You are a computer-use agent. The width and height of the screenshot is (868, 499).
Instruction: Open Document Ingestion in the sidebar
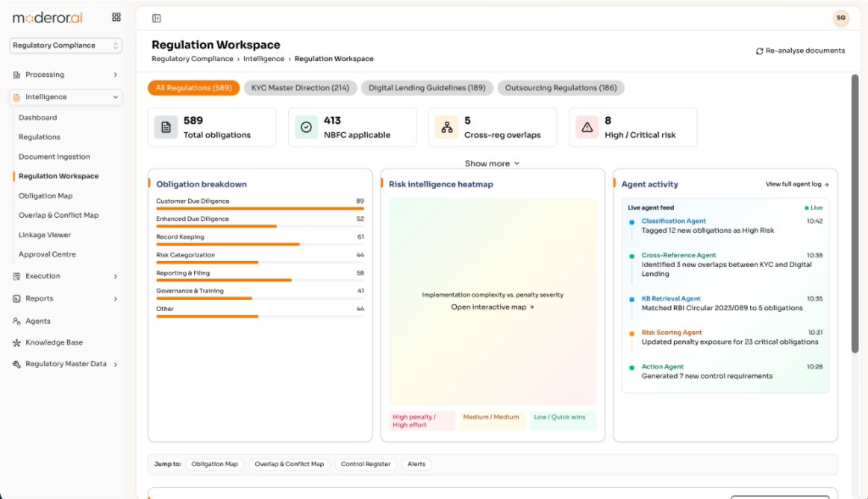tap(54, 157)
